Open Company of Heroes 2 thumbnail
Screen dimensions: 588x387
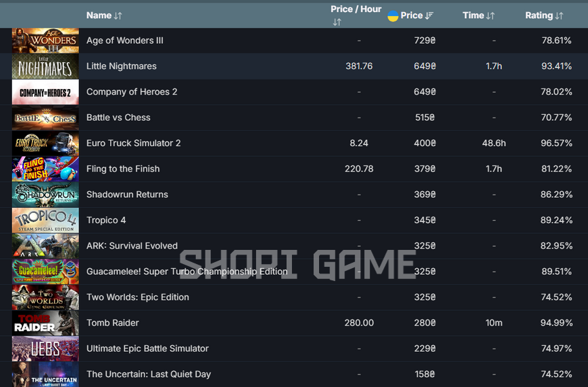click(45, 92)
